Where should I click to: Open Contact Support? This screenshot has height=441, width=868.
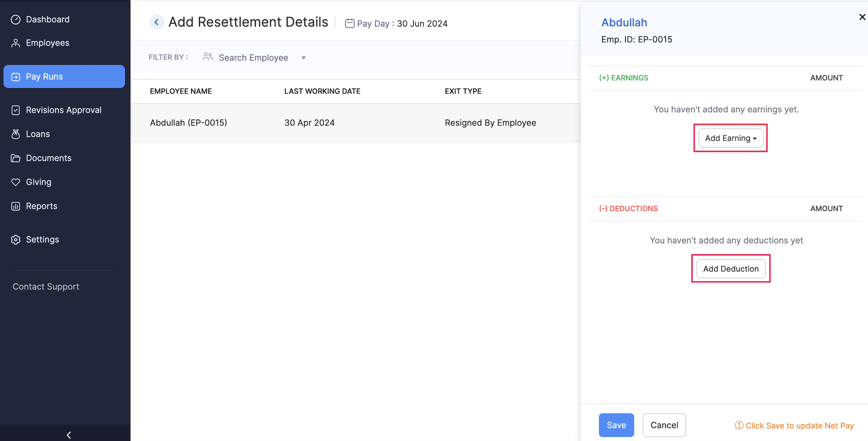click(46, 287)
